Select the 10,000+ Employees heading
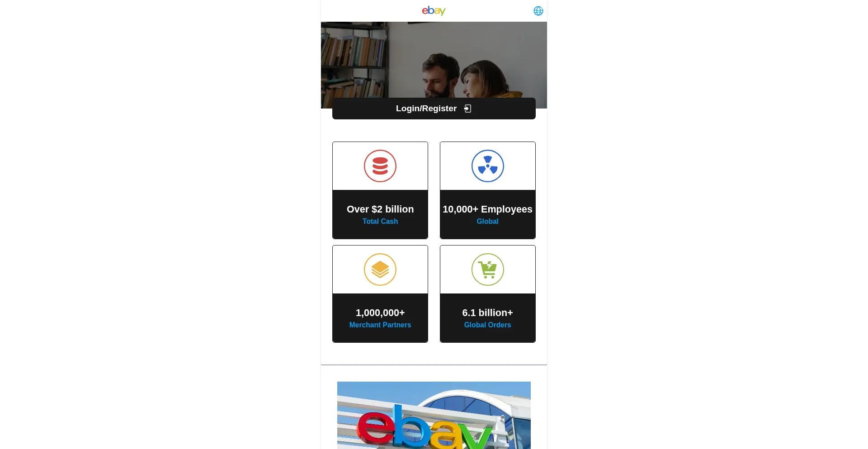 487,209
